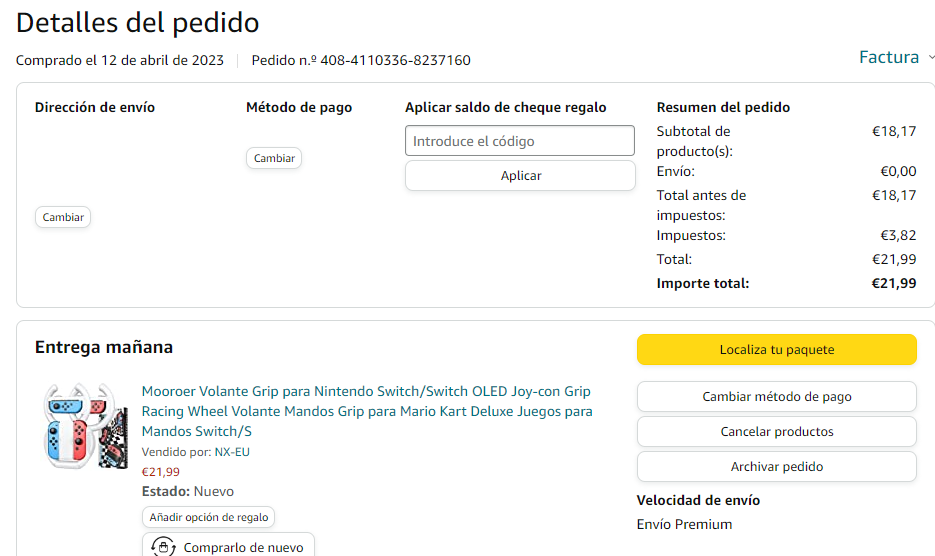Open the steering wheel grip product thumbnail
The height and width of the screenshot is (556, 935).
(86, 427)
